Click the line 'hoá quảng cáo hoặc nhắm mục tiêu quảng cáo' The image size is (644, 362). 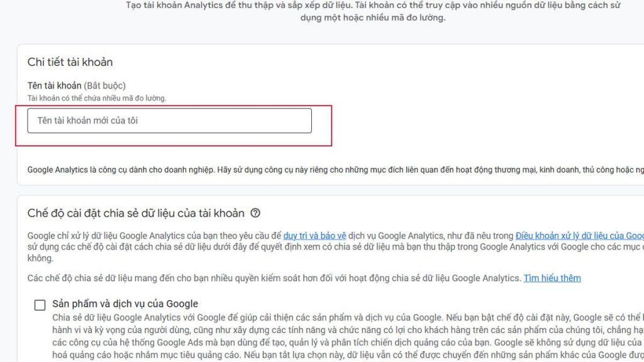348,354
